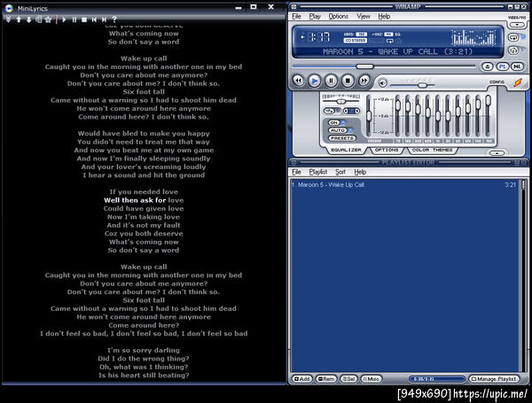532x403 pixels.
Task: Click the Winamp elapsed time display
Action: (319, 37)
